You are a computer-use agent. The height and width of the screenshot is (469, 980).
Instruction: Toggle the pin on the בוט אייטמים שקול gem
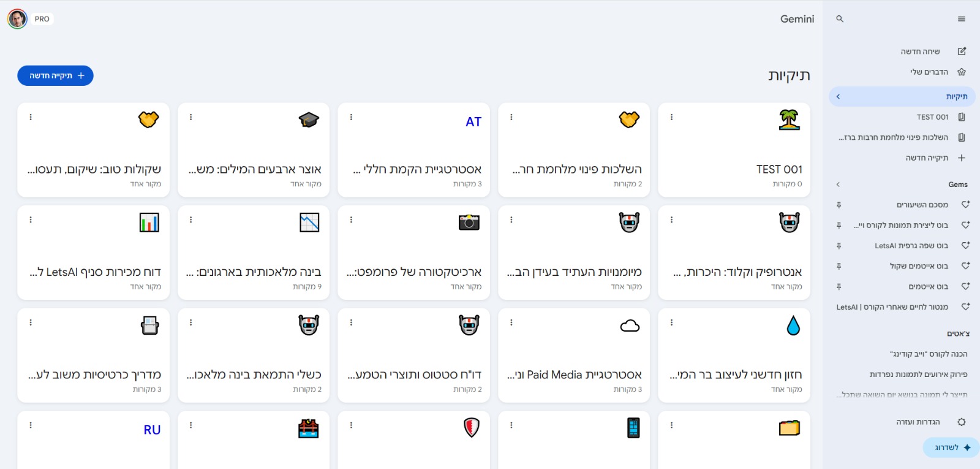[839, 266]
